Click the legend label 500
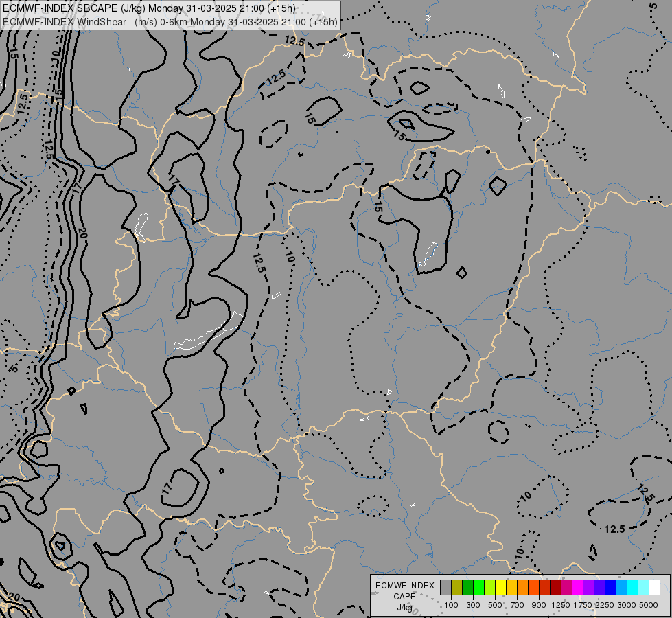The image size is (672, 618). coord(495,605)
